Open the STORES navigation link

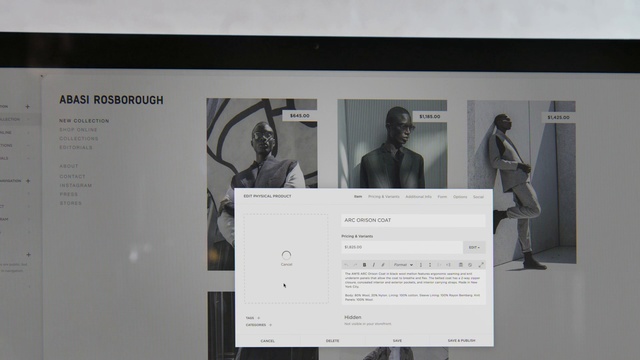coord(71,203)
